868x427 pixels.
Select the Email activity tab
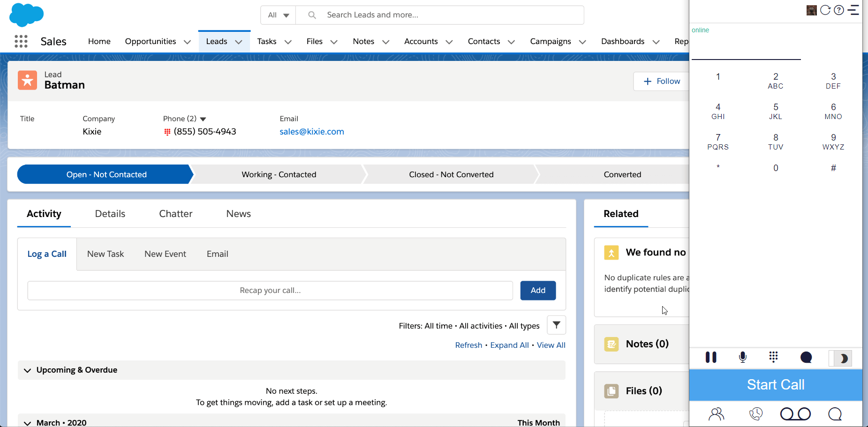218,254
